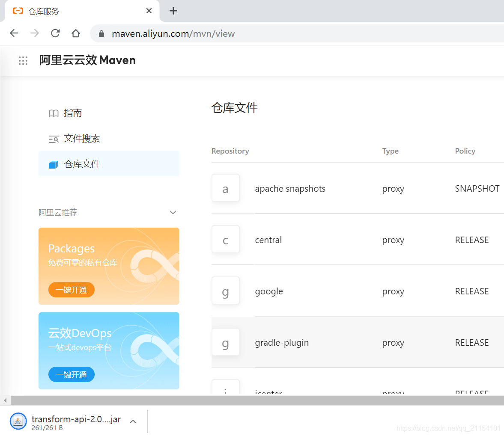Click the Repository column header
This screenshot has width=504, height=436.
pyautogui.click(x=230, y=151)
